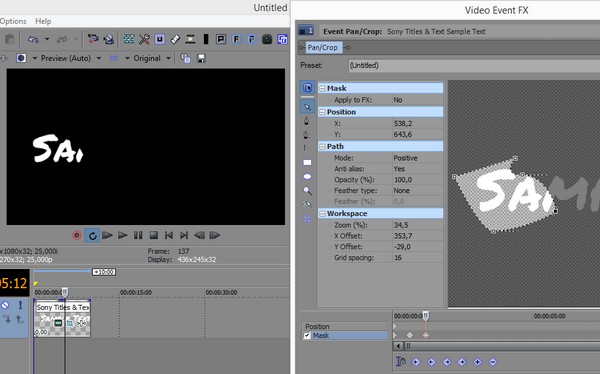Collapse the Position properties section
Viewport: 600px width, 374px height.
[322, 112]
